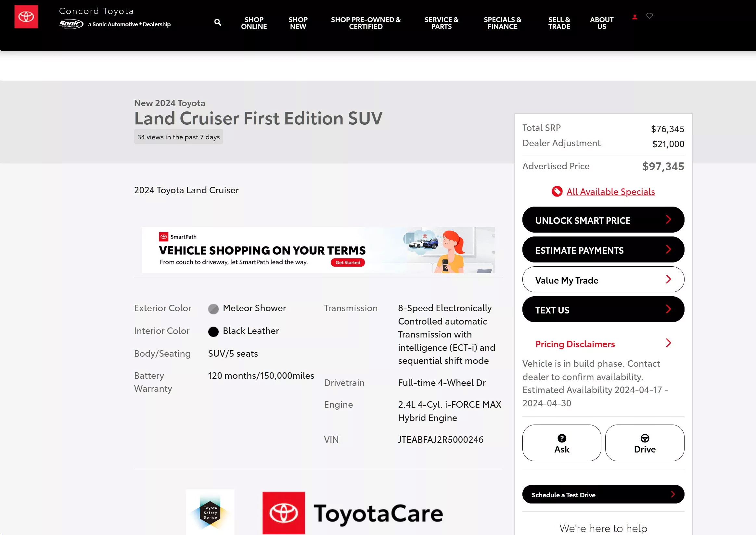Click the Ask question-mark button
The width and height of the screenshot is (756, 535).
coord(561,443)
